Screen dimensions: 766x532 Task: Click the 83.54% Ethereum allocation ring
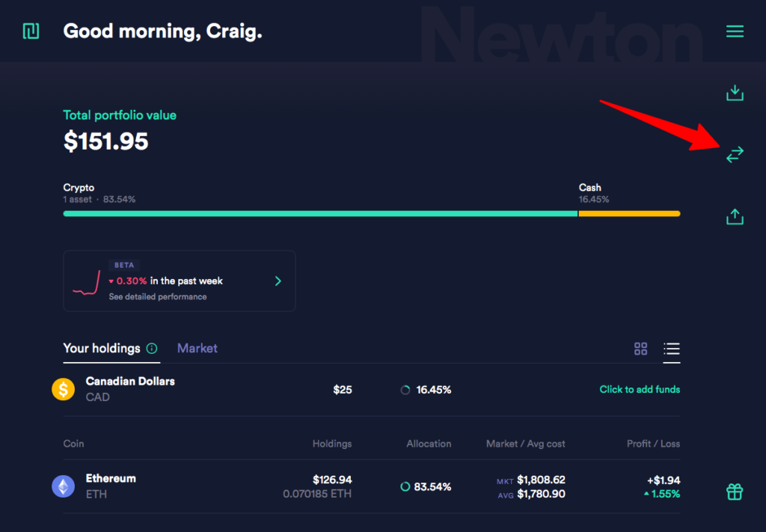[x=405, y=486]
